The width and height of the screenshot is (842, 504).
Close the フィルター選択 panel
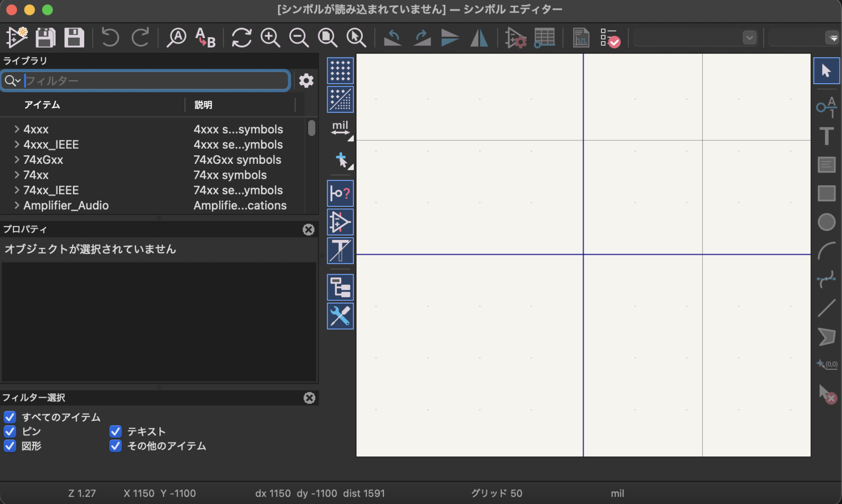pyautogui.click(x=309, y=398)
